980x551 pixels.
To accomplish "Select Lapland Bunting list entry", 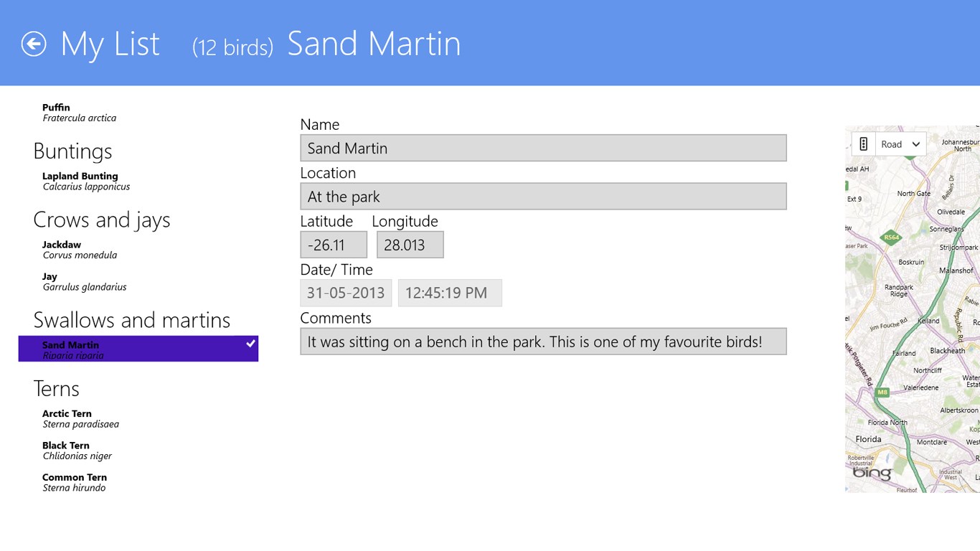I will point(86,181).
